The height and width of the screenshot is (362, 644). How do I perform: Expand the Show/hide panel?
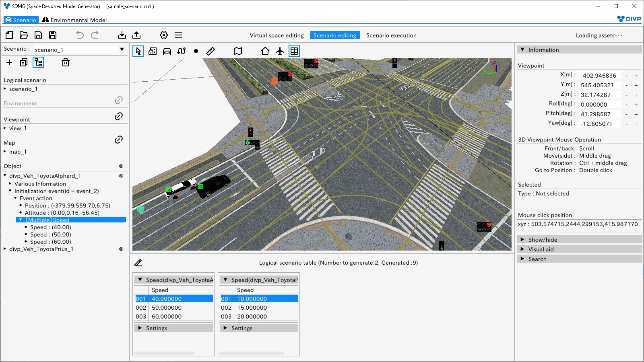(522, 239)
